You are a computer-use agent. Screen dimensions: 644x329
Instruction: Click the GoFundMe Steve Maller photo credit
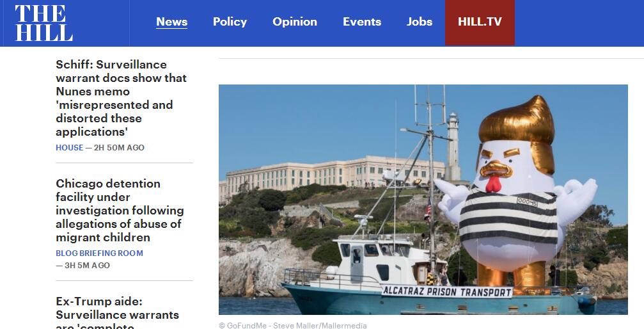[293, 325]
